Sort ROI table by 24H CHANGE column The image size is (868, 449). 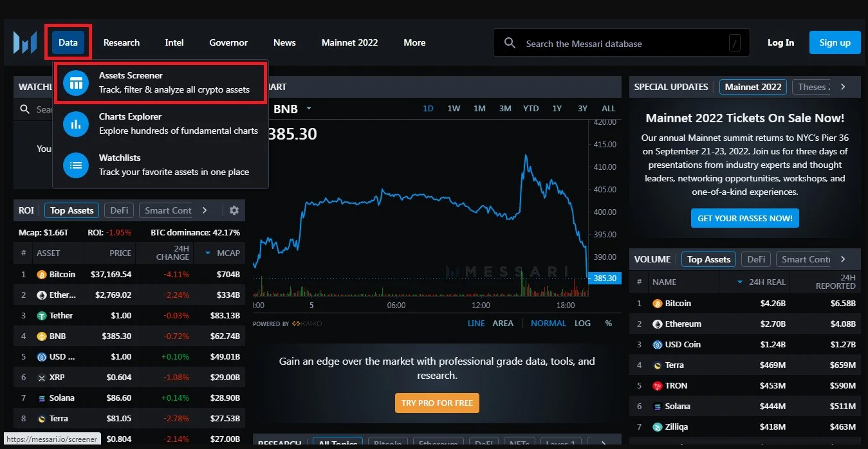172,253
